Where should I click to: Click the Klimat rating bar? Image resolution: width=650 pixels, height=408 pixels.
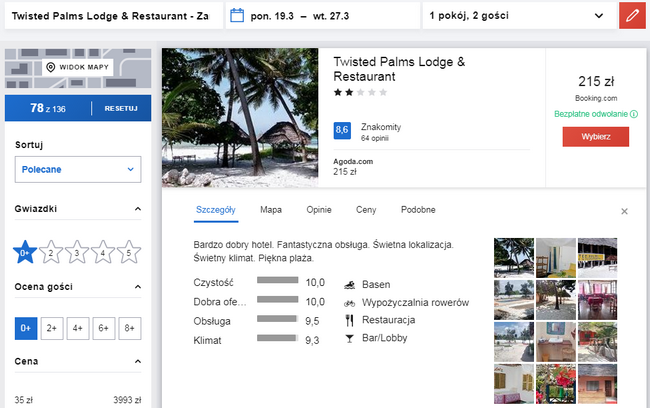click(277, 338)
